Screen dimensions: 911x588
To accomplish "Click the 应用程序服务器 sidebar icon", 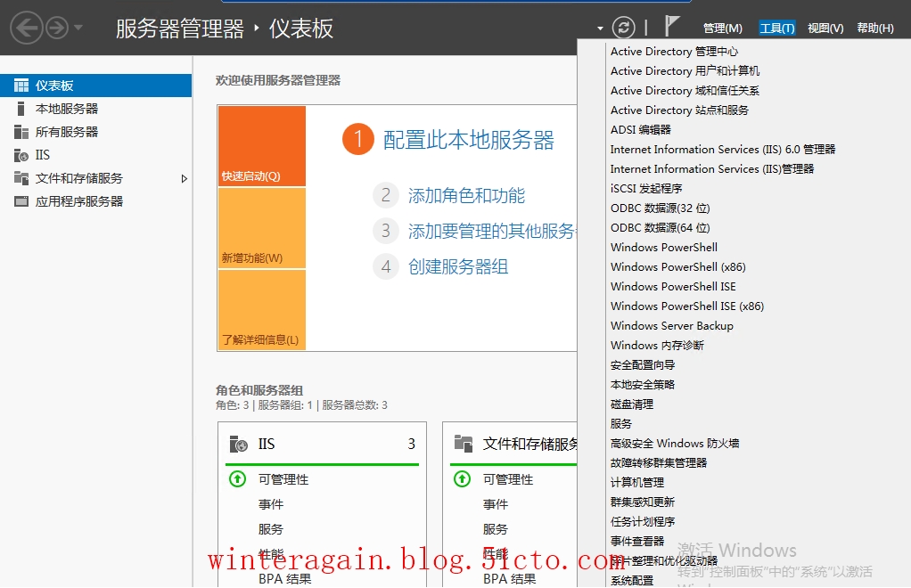I will click(x=21, y=201).
